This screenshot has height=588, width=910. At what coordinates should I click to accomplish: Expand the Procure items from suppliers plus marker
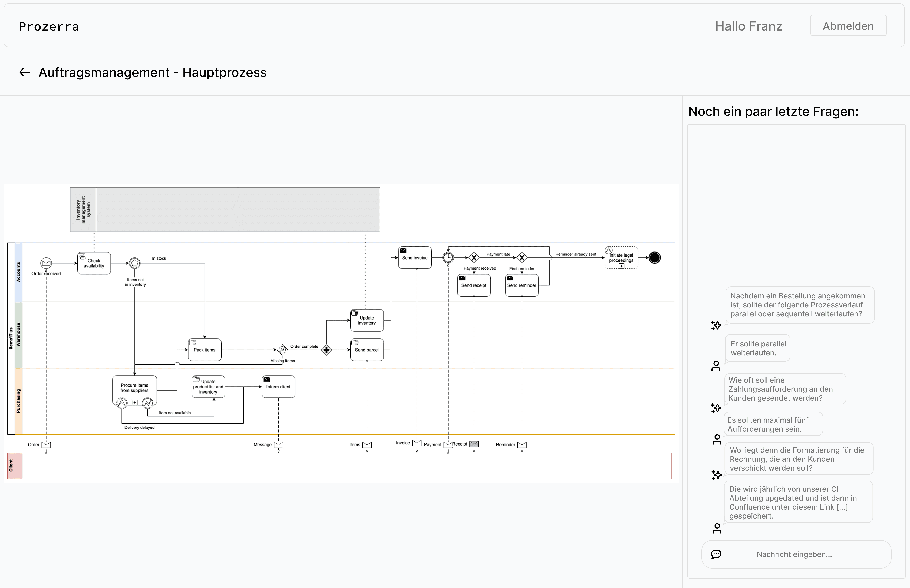(135, 402)
